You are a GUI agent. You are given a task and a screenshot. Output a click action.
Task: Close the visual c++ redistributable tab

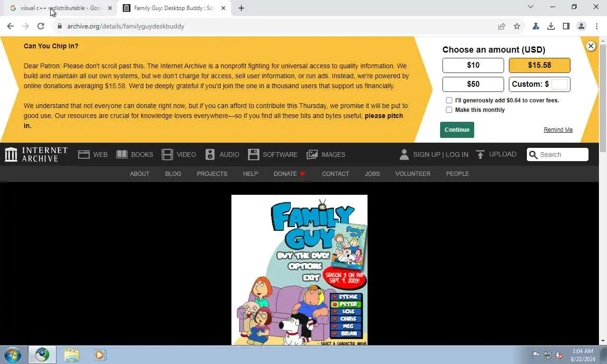point(110,8)
